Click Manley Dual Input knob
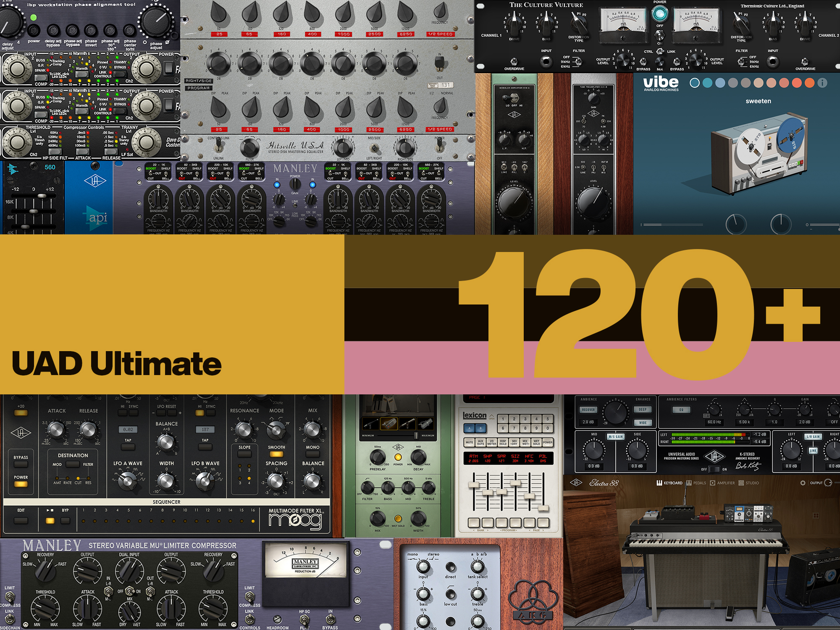This screenshot has height=630, width=840. 129,571
